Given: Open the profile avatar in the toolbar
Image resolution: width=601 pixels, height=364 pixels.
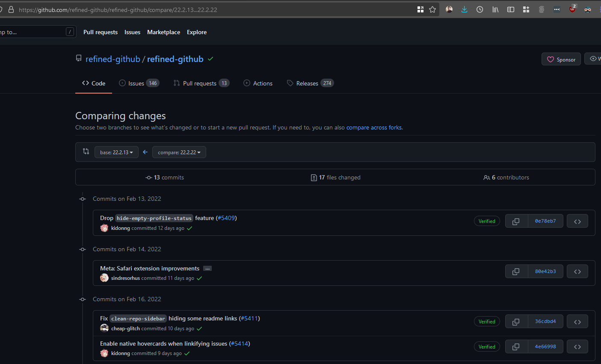Looking at the screenshot, I should coord(449,9).
